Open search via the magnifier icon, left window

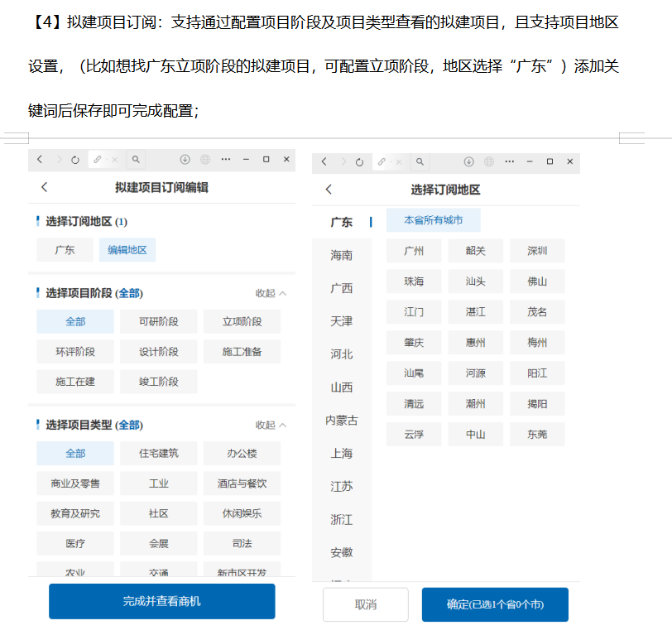pyautogui.click(x=135, y=160)
